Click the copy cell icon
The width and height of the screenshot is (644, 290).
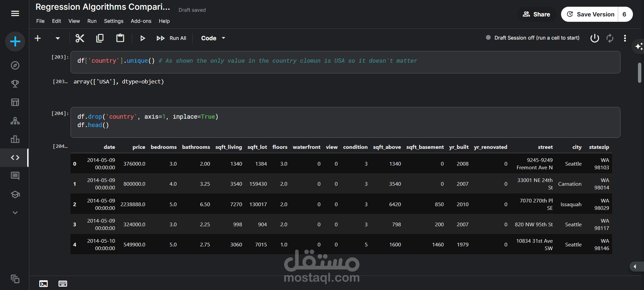pos(100,38)
